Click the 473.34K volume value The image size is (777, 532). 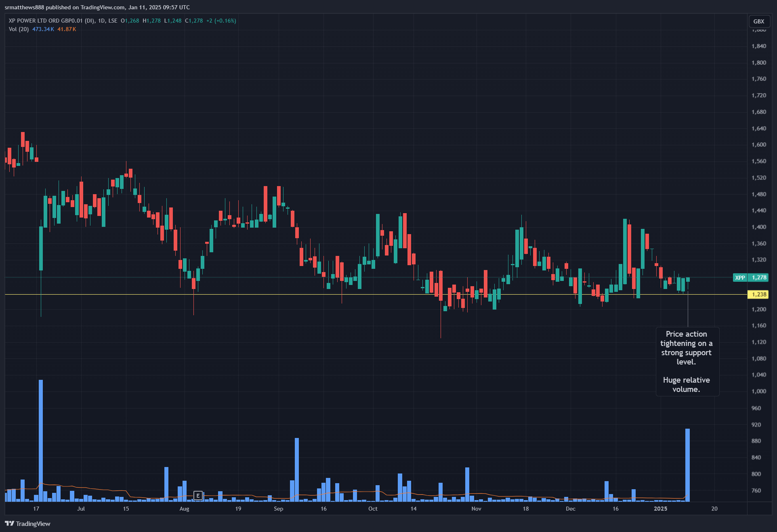pyautogui.click(x=43, y=29)
